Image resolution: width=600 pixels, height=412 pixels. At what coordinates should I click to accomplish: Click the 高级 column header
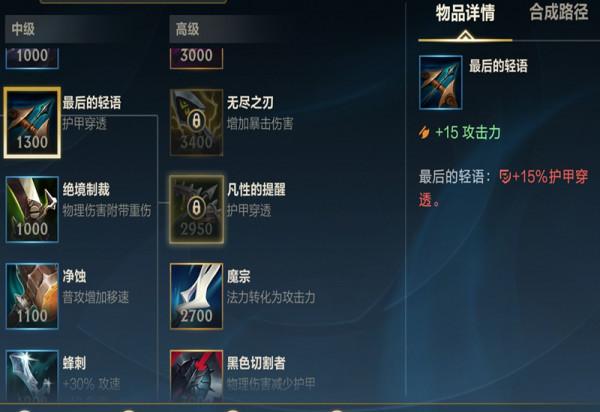click(x=187, y=29)
